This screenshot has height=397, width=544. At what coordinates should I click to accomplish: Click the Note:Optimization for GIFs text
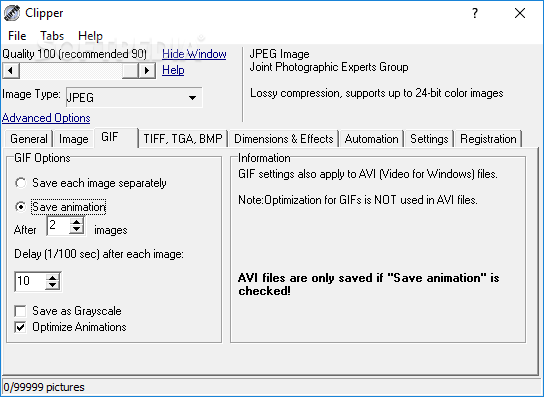point(358,200)
